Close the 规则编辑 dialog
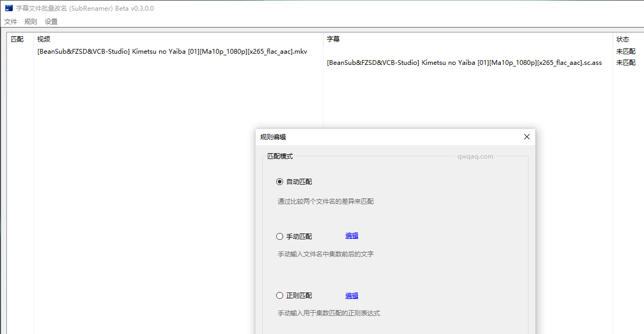This screenshot has width=644, height=334. coord(527,137)
